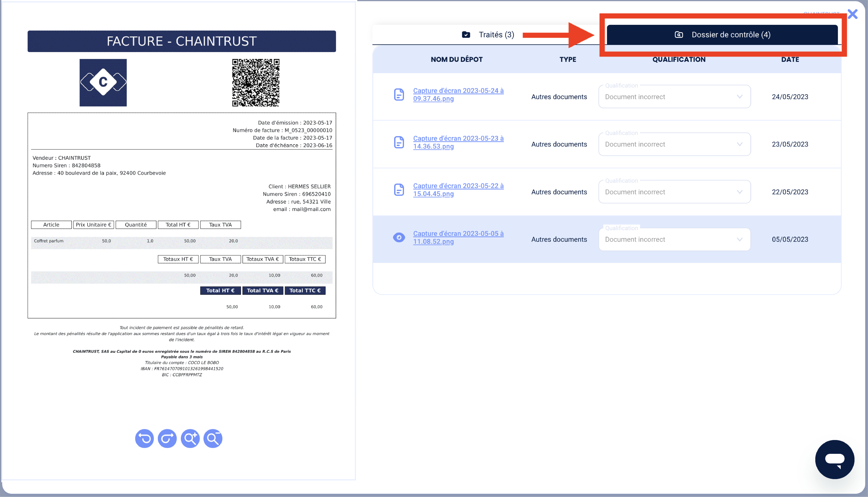The image size is (868, 497).
Task: Click document icon for the 23/05/2023 deposit
Action: (399, 142)
